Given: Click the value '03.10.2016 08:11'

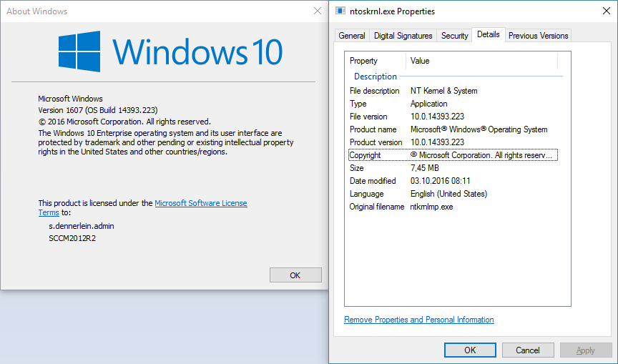Looking at the screenshot, I should (x=440, y=181).
